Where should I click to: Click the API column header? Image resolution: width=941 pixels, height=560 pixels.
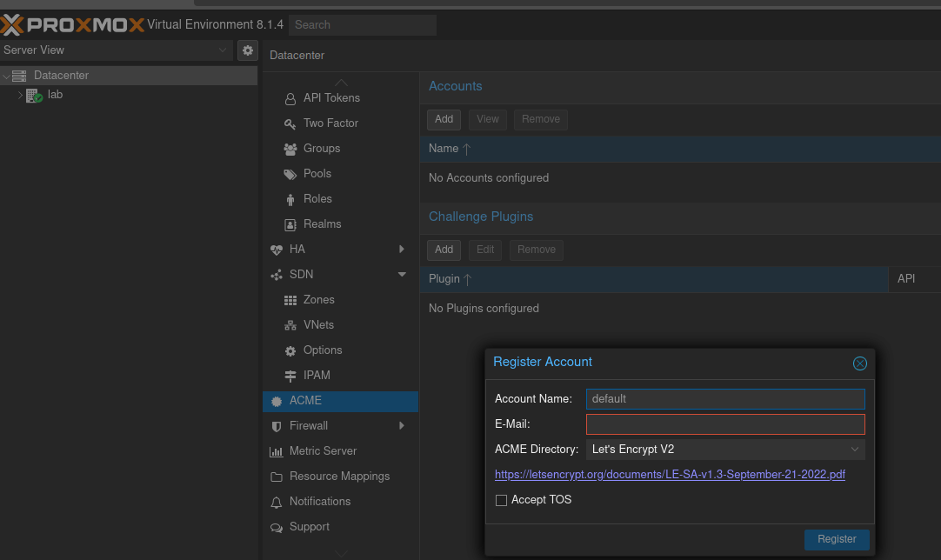pyautogui.click(x=915, y=279)
